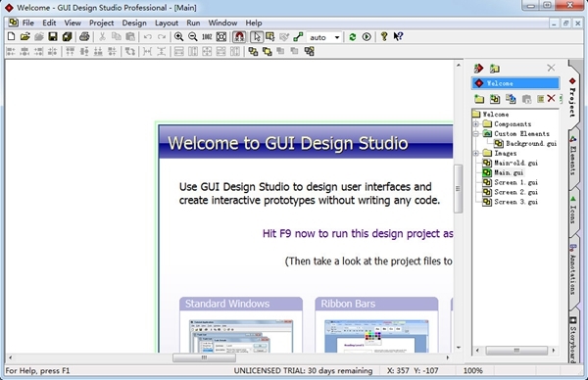
Task: Toggle the magnet snap button
Action: click(239, 36)
